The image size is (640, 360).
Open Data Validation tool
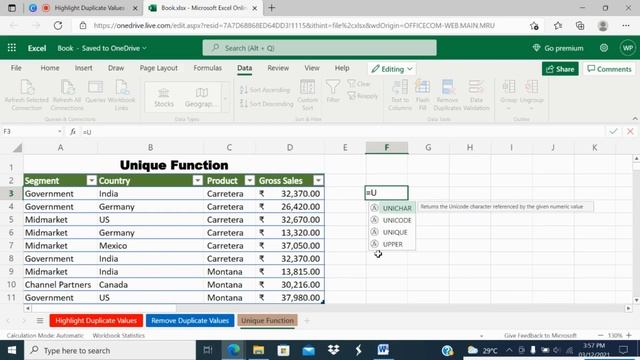pyautogui.click(x=476, y=95)
